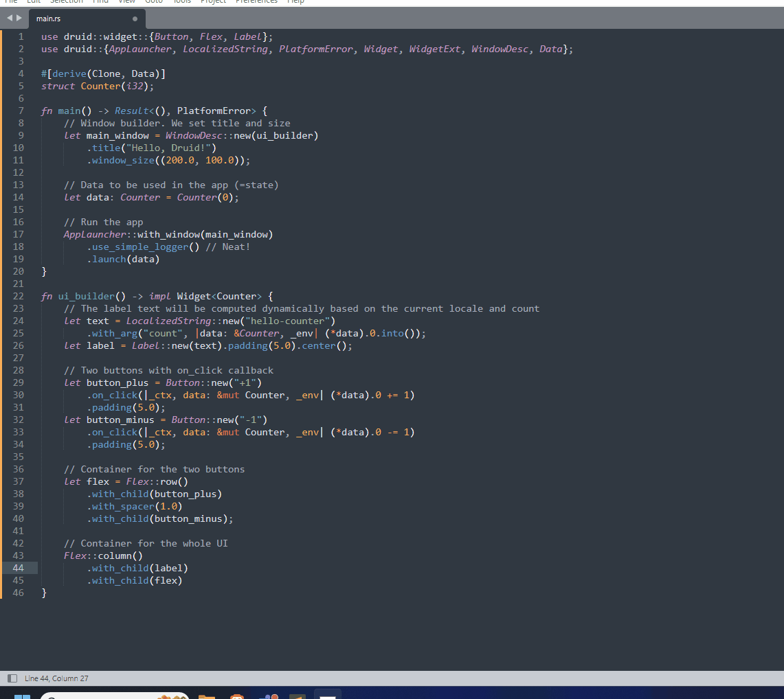The width and height of the screenshot is (784, 699).
Task: Close main.rs tab via unsaved dot
Action: click(135, 19)
